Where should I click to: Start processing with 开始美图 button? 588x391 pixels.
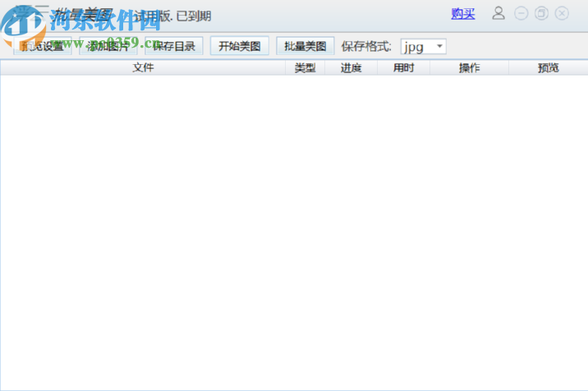pos(240,46)
